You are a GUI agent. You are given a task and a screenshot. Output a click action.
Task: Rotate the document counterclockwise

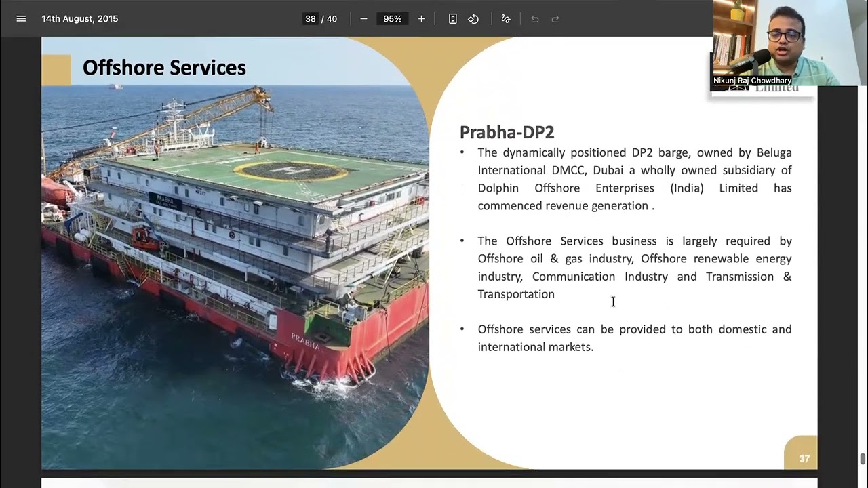pyautogui.click(x=473, y=19)
